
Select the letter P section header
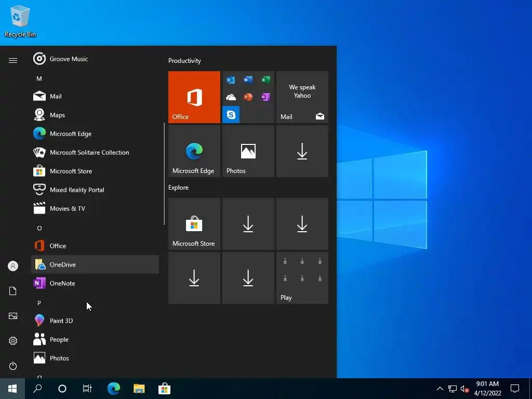point(39,303)
